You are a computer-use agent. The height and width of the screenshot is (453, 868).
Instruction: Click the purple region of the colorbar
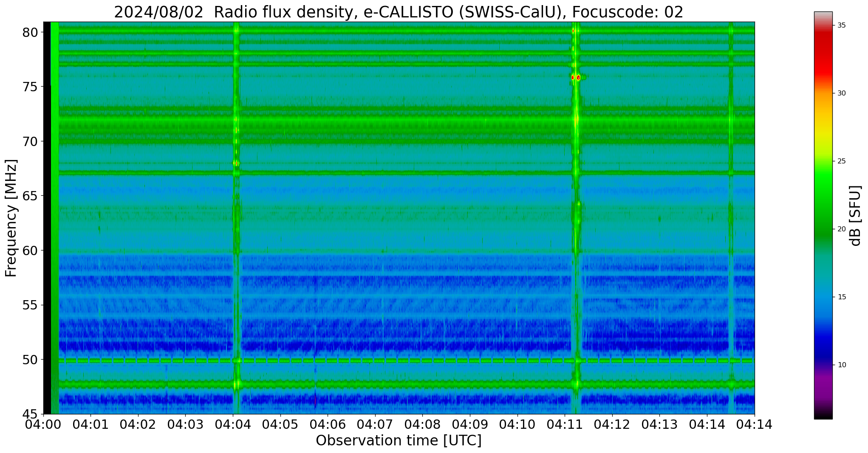823,386
